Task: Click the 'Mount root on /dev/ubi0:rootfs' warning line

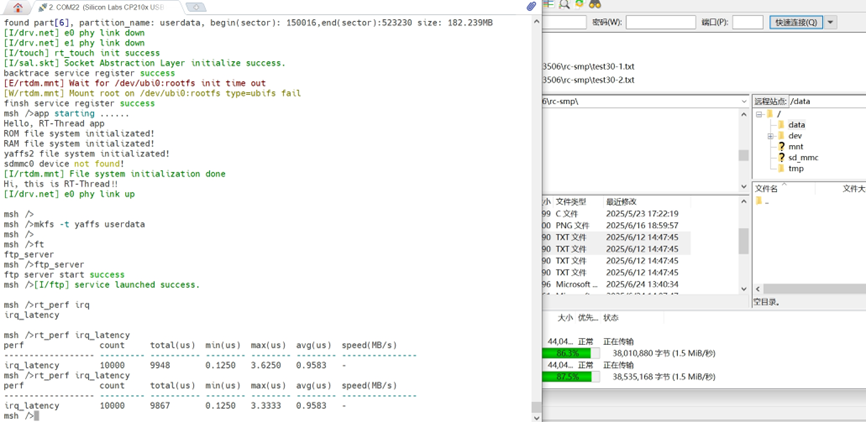Action: [152, 93]
